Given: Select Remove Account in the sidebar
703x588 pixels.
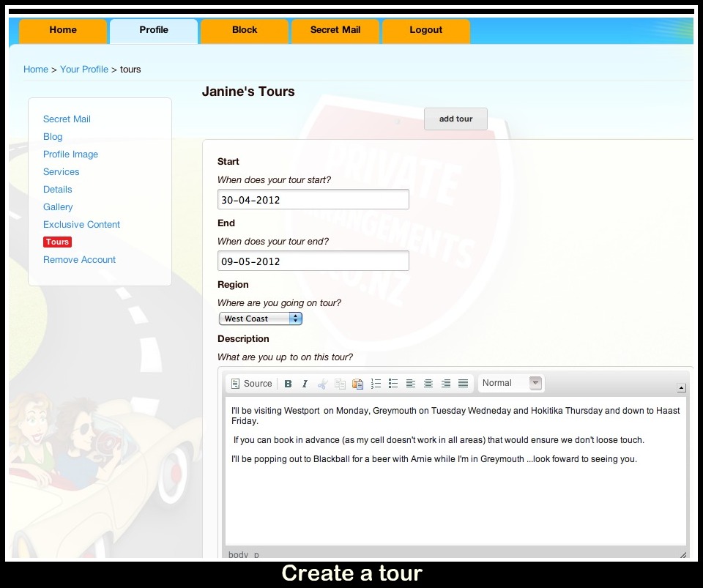Looking at the screenshot, I should [79, 260].
